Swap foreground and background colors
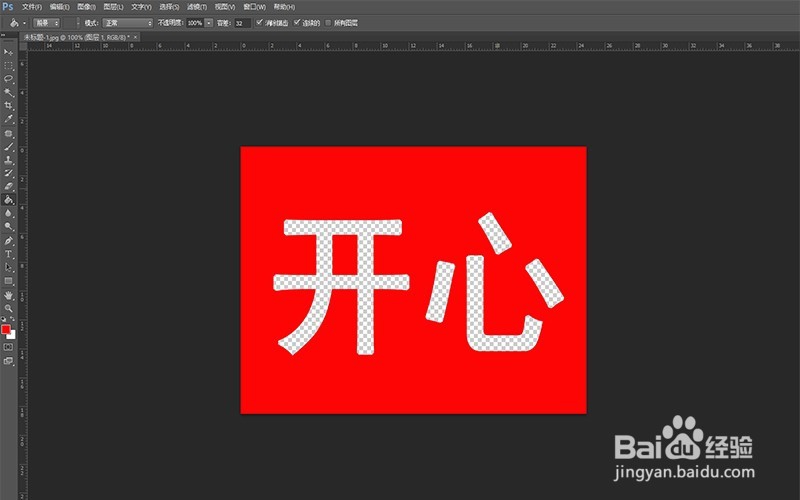Image resolution: width=800 pixels, height=500 pixels. [x=13, y=319]
